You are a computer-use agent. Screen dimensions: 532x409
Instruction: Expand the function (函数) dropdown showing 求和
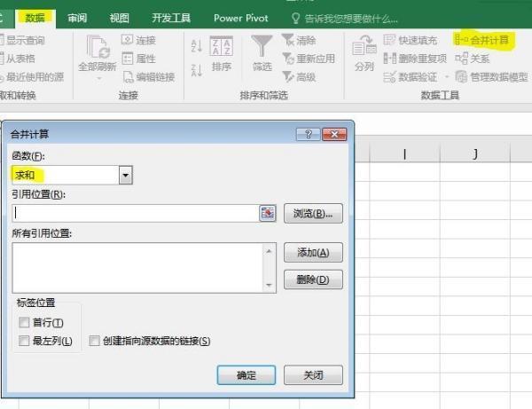click(x=125, y=176)
